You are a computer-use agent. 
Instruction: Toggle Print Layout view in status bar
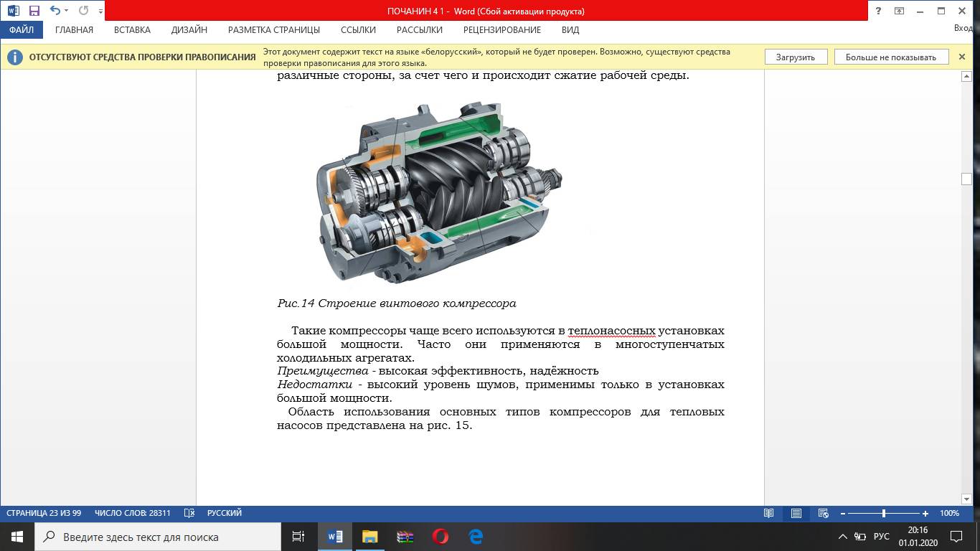(796, 513)
